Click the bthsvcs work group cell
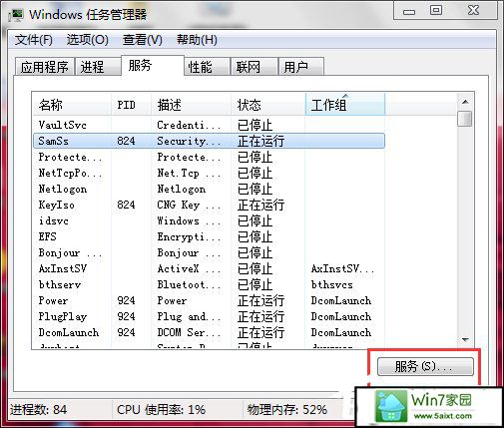The width and height of the screenshot is (504, 428). click(331, 284)
